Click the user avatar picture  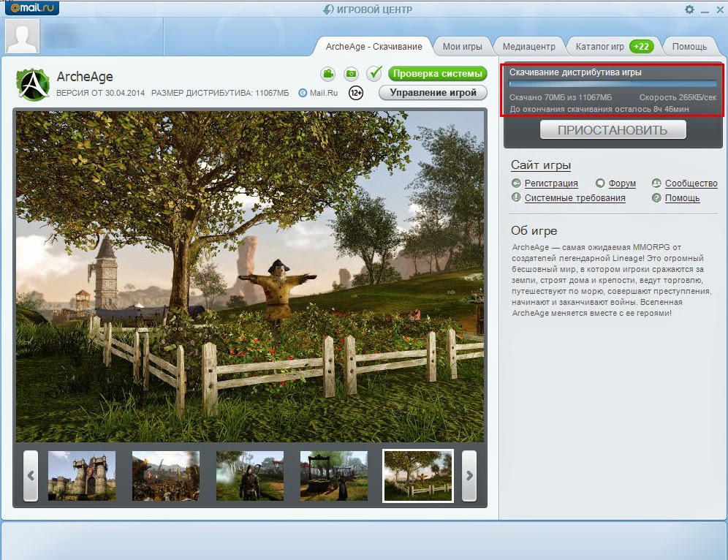pos(22,37)
